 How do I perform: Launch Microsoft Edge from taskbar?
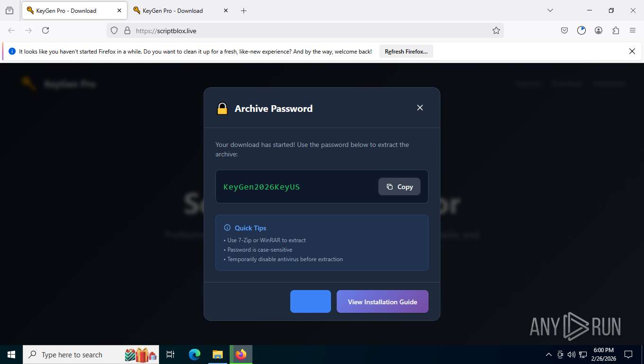(195, 355)
